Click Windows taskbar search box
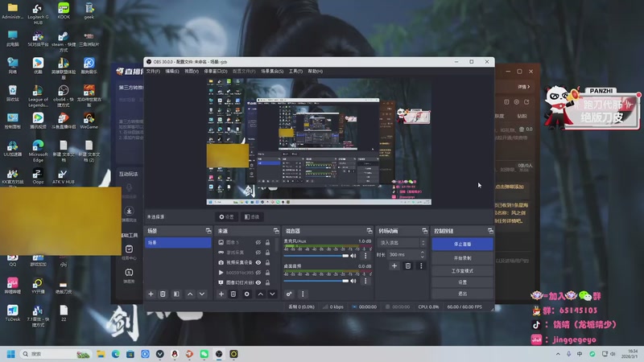The width and height of the screenshot is (644, 362). point(56,354)
